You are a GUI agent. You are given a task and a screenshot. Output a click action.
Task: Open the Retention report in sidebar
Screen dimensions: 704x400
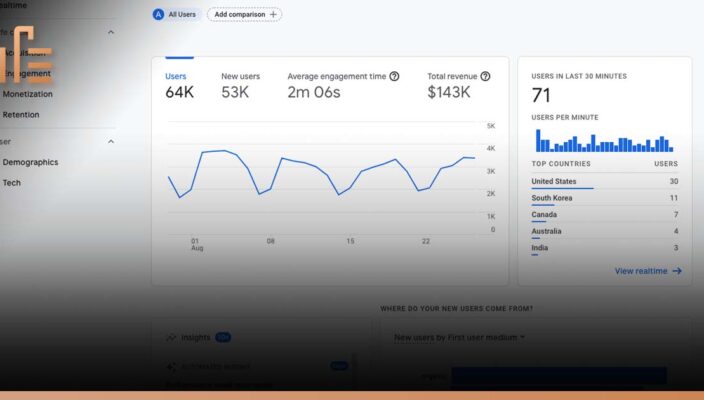[21, 115]
